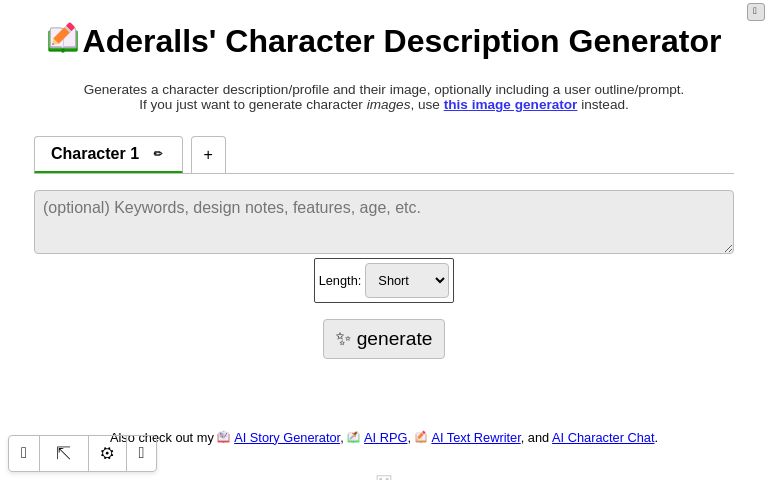Image resolution: width=768 pixels, height=480 pixels.
Task: Click into the optional keywords text area
Action: coord(384,222)
